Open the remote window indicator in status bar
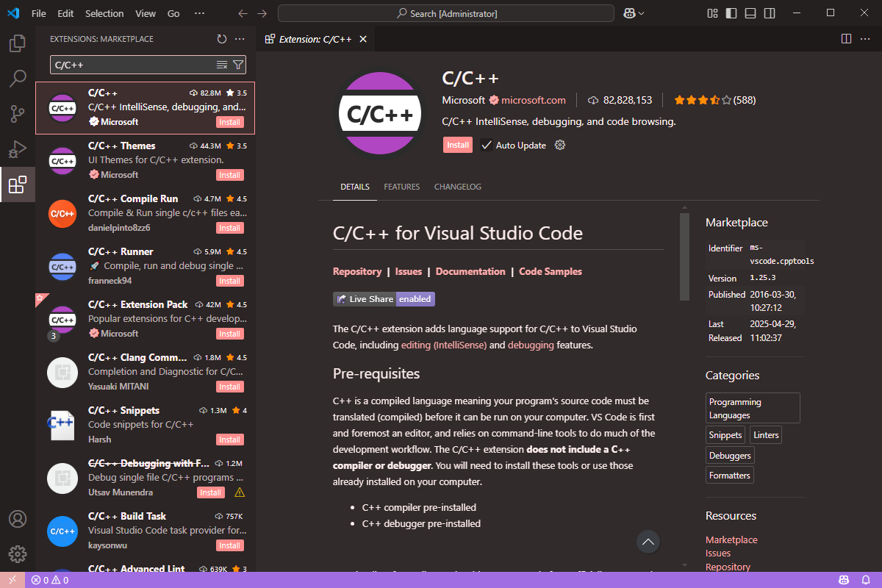The image size is (882, 588). point(12,580)
